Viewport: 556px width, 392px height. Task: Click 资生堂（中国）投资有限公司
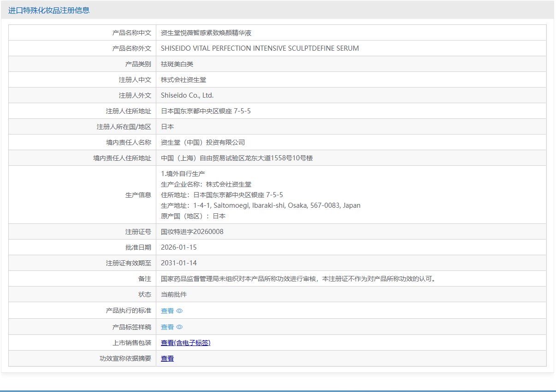203,142
